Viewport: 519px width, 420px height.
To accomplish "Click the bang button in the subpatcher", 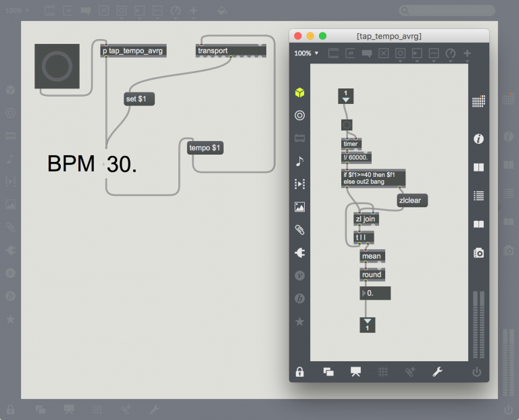I will coord(347,125).
